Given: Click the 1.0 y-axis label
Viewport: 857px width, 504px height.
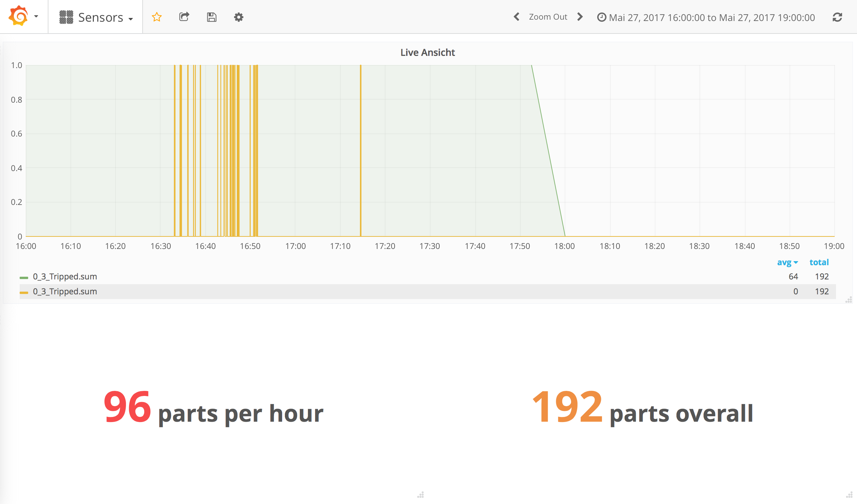Looking at the screenshot, I should 16,65.
